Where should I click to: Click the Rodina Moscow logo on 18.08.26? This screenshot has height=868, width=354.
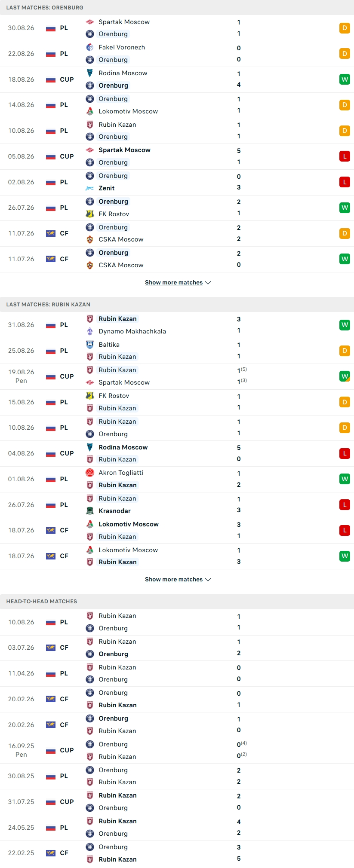[x=90, y=73]
